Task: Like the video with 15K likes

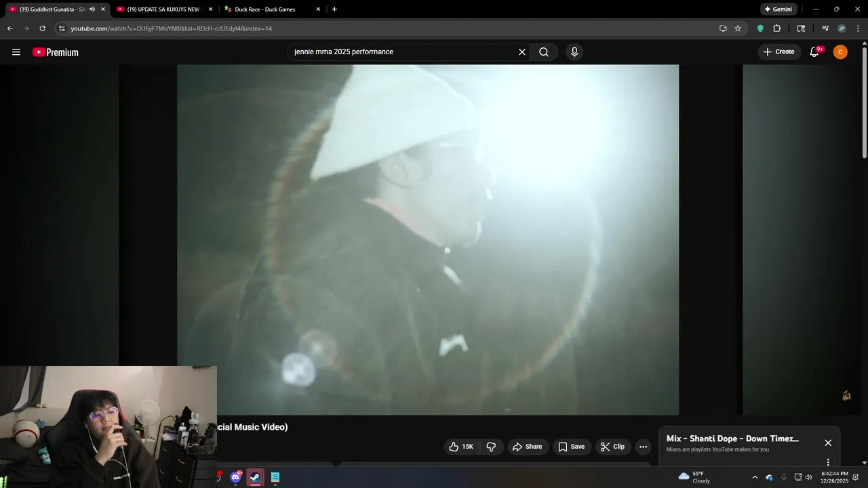Action: click(461, 447)
